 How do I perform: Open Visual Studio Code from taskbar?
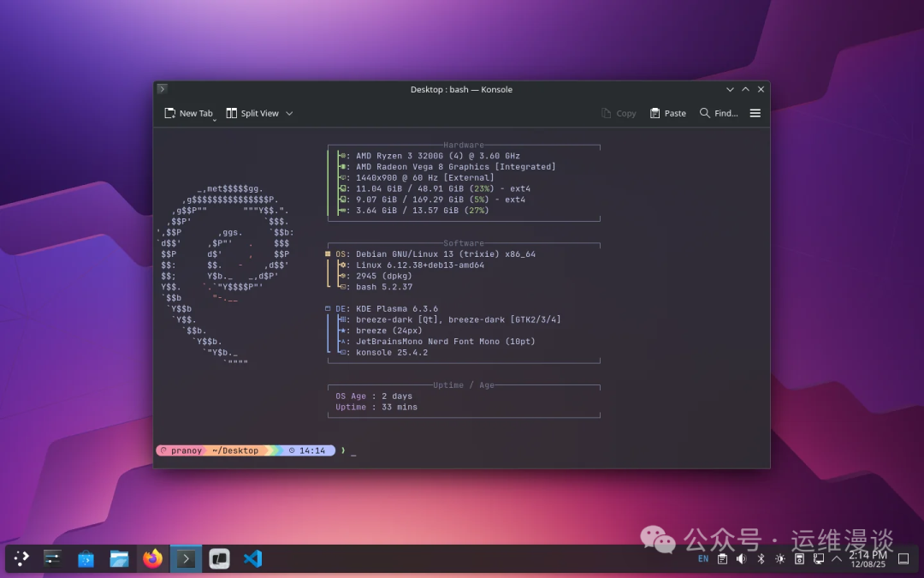(252, 559)
